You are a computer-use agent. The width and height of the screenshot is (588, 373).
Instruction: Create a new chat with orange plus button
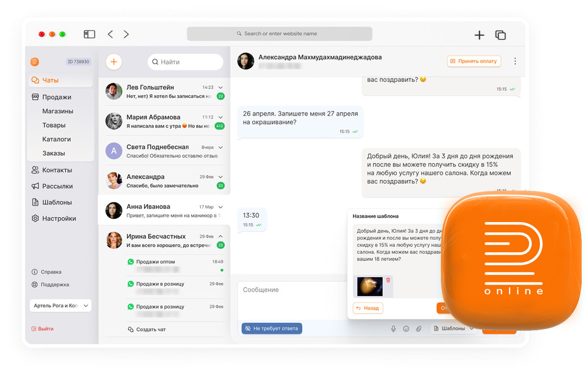tap(114, 62)
